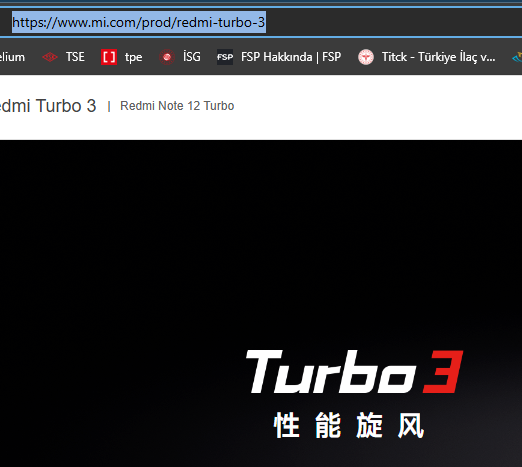Open the Redmi Note 12 Turbo link
522x467 pixels.
(177, 106)
